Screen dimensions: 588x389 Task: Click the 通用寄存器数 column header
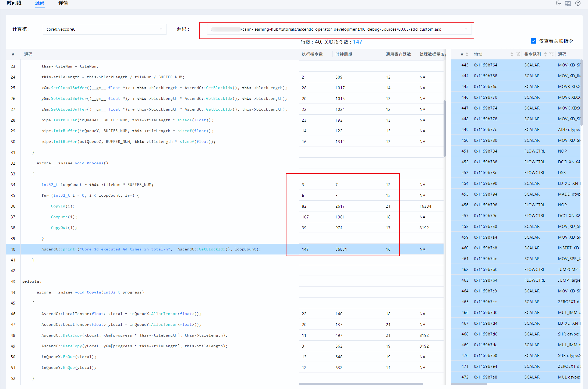click(398, 54)
